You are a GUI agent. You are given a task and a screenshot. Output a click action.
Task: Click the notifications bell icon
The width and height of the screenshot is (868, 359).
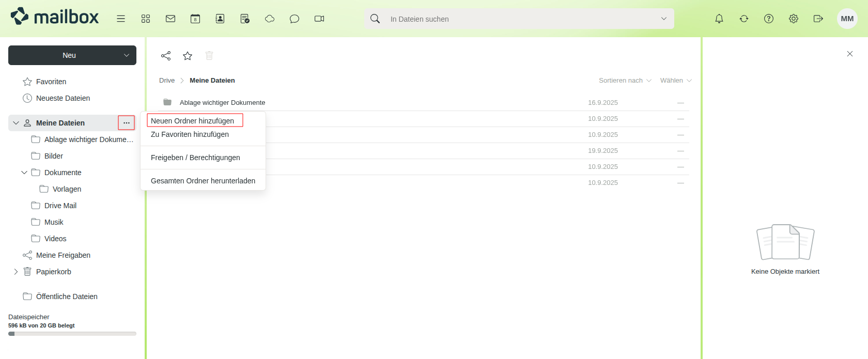pyautogui.click(x=719, y=19)
